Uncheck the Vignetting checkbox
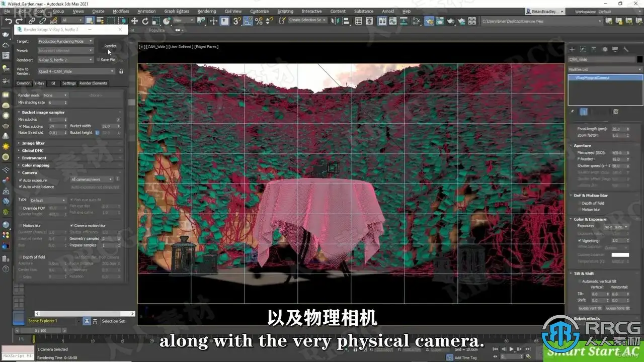The image size is (644, 362). 580,241
